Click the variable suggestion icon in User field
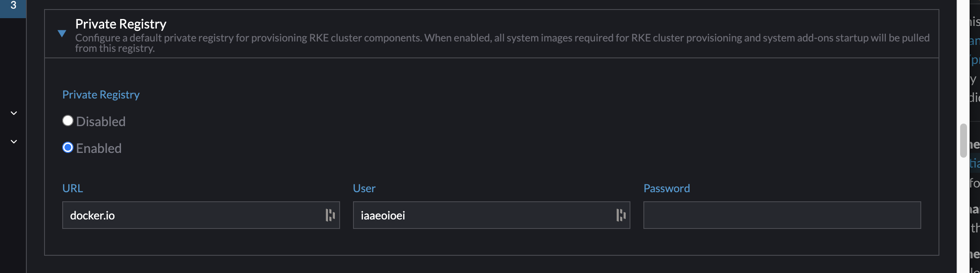This screenshot has height=273, width=980. coord(621,215)
